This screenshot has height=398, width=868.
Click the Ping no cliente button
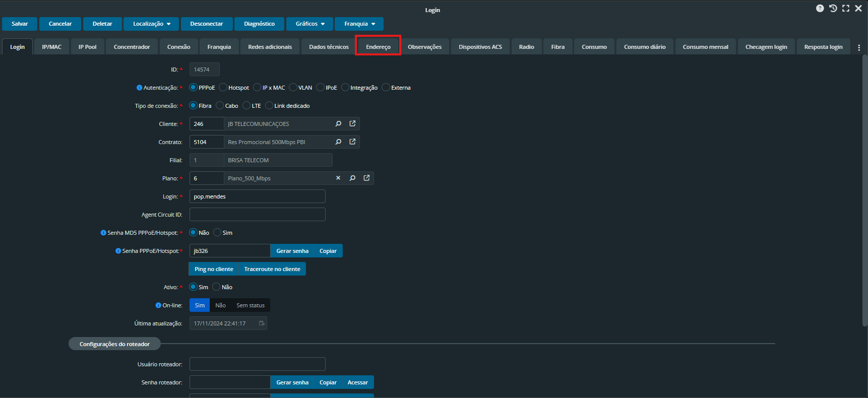214,269
